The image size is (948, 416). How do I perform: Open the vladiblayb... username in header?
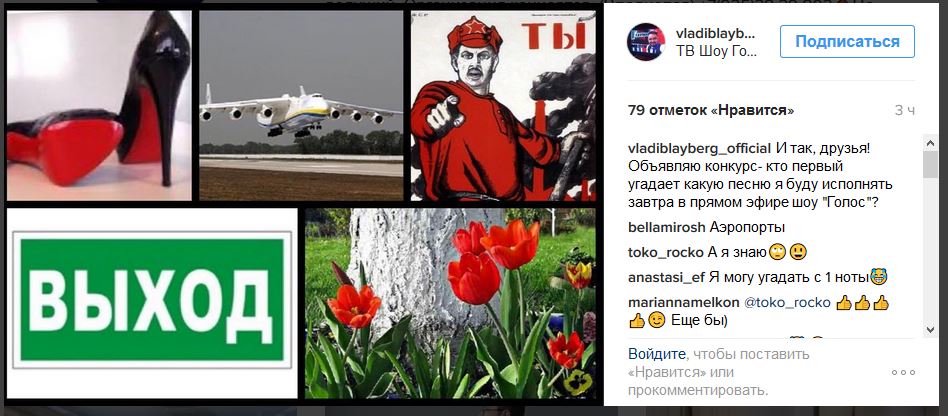click(x=716, y=33)
